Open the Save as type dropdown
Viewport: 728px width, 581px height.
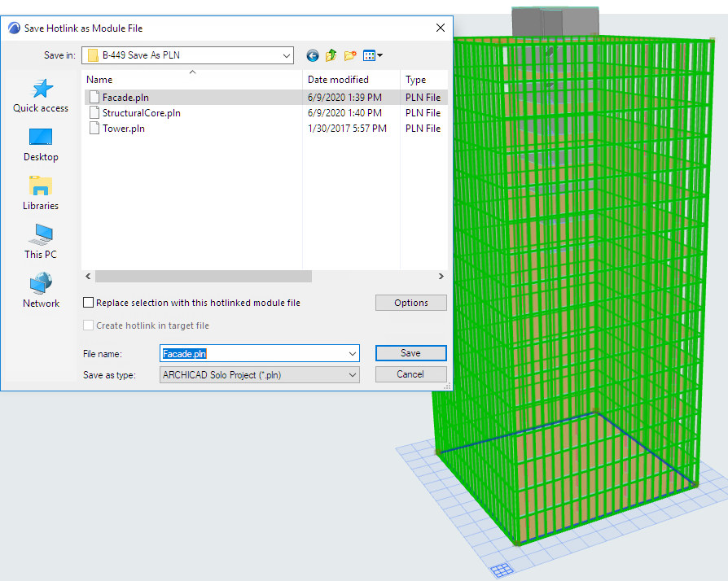[352, 375]
